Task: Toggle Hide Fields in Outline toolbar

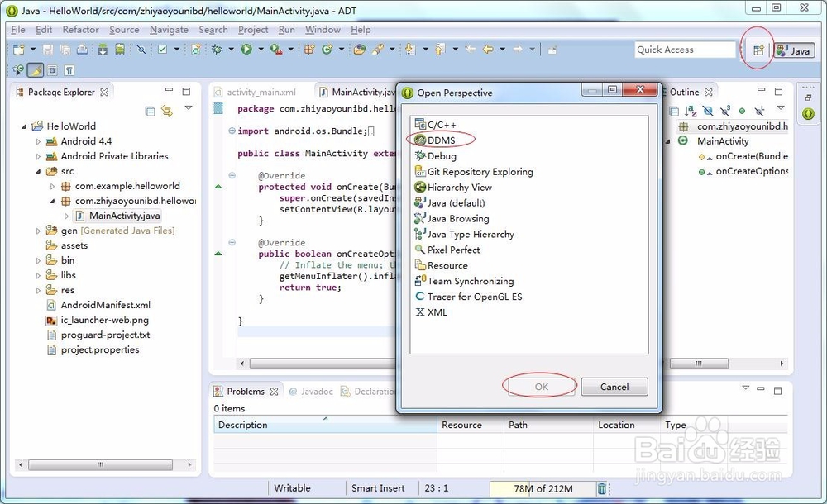Action: pyautogui.click(x=708, y=112)
